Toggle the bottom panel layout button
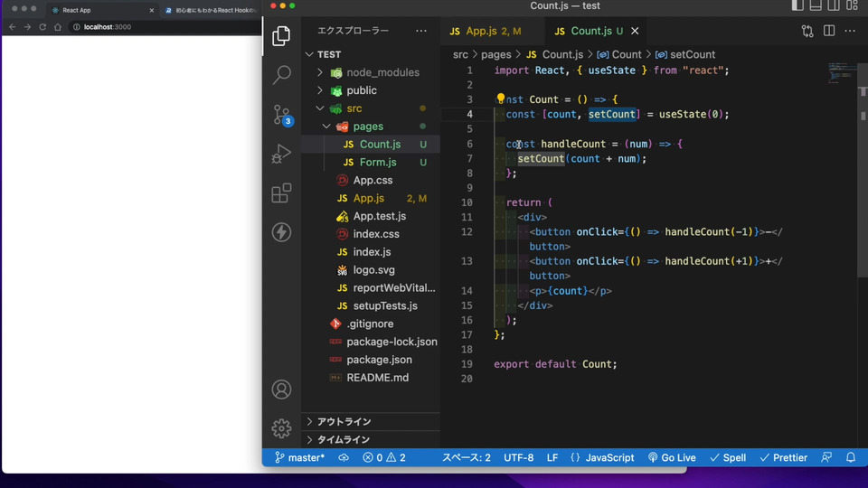The width and height of the screenshot is (868, 488). 815,6
